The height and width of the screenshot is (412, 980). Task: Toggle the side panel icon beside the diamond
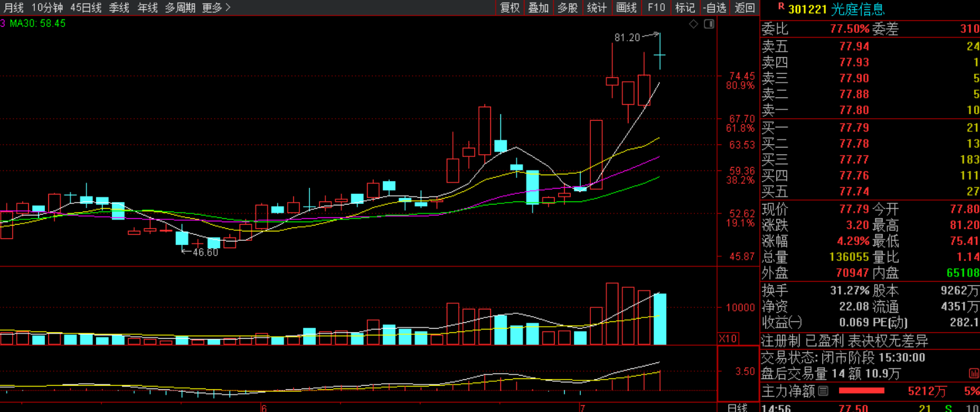coord(709,24)
